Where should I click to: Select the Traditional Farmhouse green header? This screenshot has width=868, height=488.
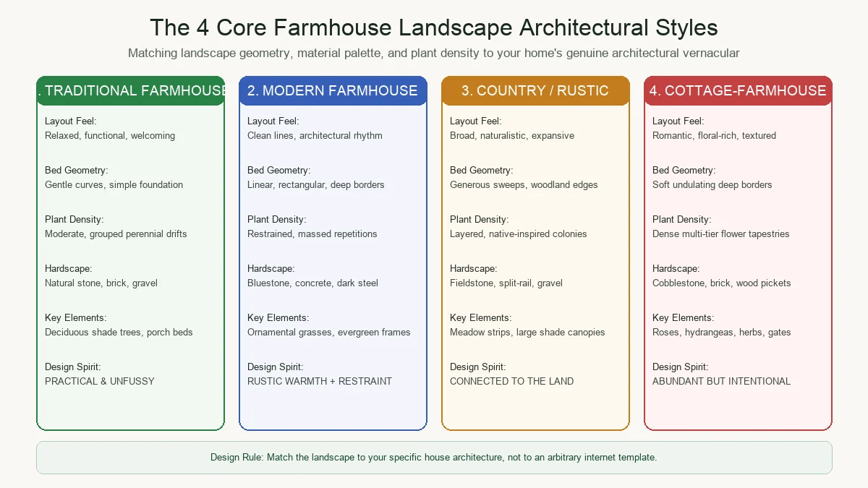pos(131,90)
